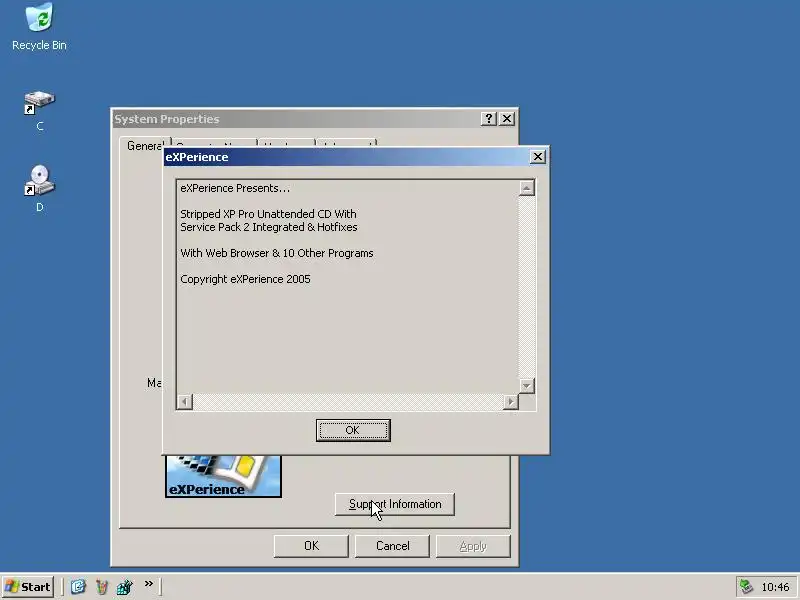800x600 pixels.
Task: Launch the blue browser quick launch icon
Action: (x=78, y=587)
